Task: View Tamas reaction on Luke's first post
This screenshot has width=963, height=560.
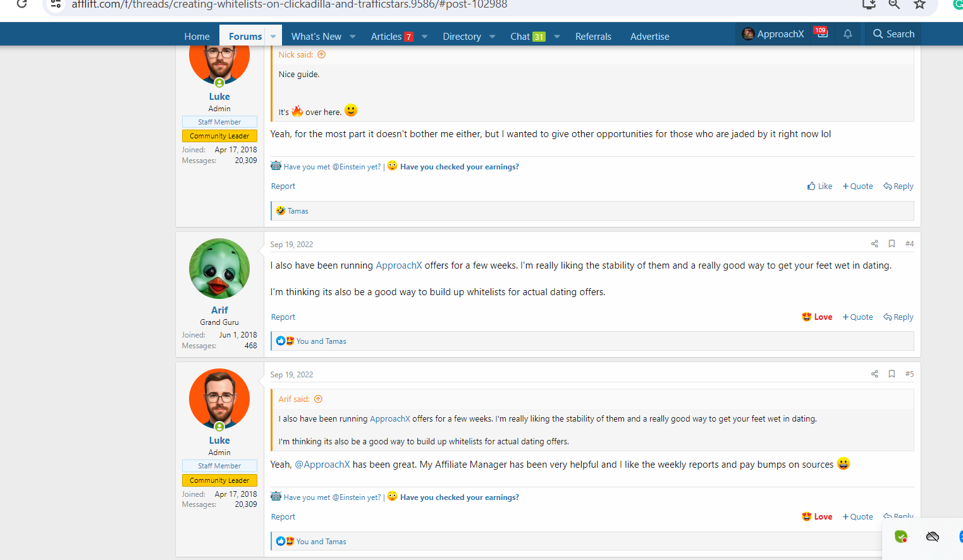Action: (298, 211)
